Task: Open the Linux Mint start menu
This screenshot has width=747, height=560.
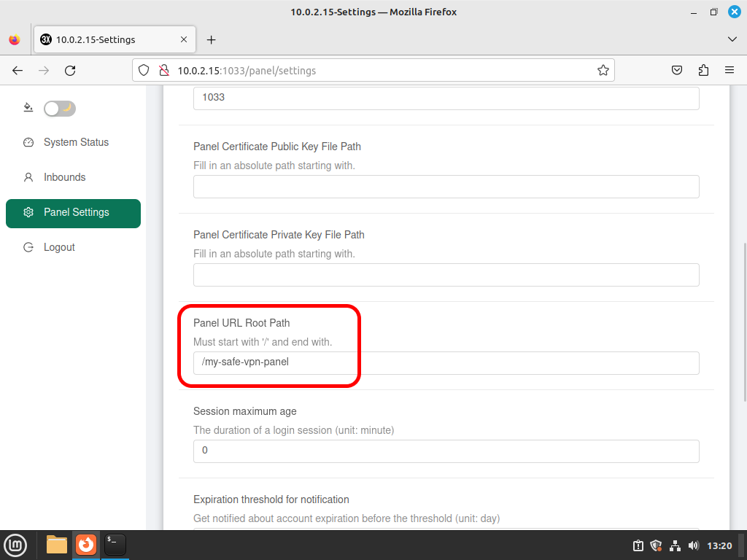Action: pos(16,545)
